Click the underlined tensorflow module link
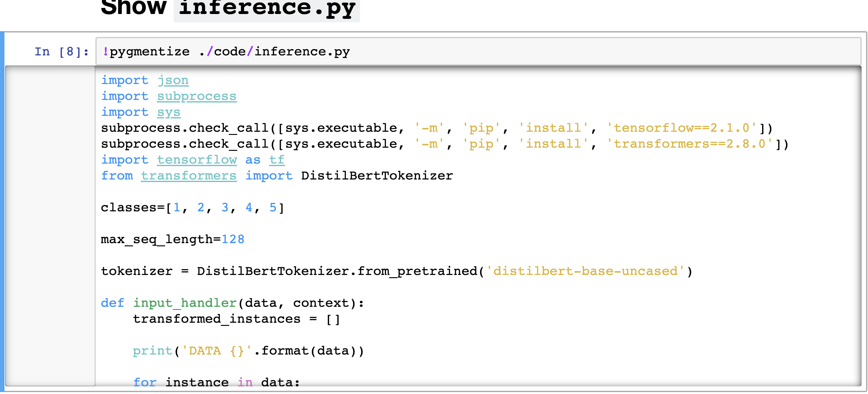 pos(197,159)
